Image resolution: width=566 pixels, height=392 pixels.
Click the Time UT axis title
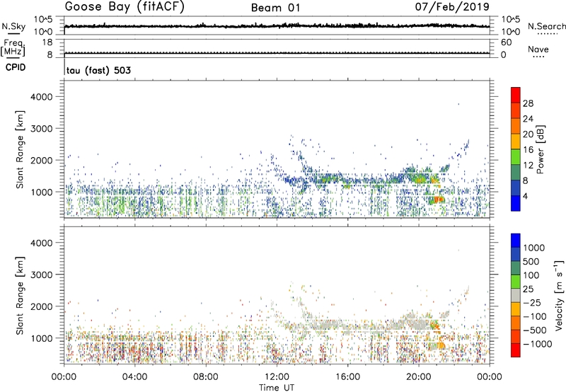point(277,388)
